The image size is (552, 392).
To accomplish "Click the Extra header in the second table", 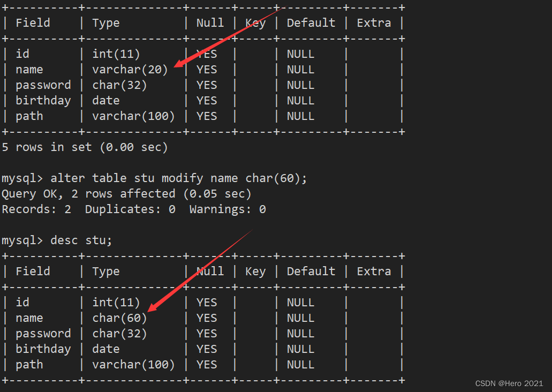I will click(x=374, y=272).
